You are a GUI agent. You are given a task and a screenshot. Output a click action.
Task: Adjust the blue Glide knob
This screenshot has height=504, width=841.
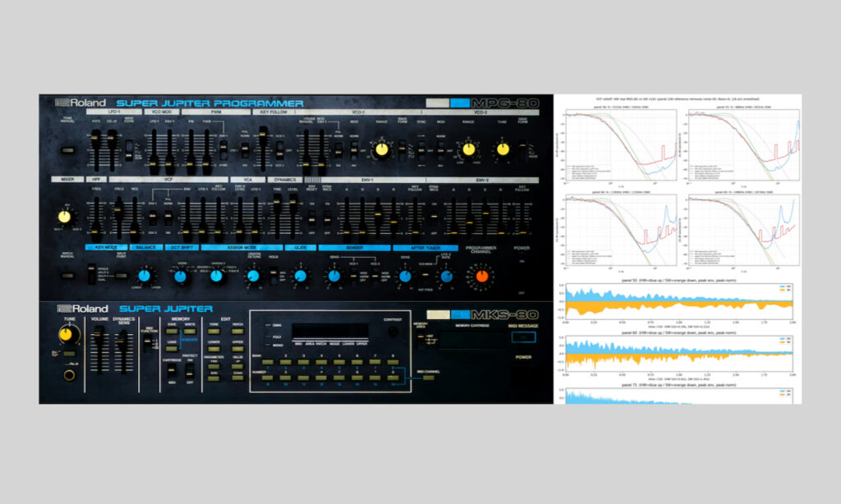click(x=301, y=276)
